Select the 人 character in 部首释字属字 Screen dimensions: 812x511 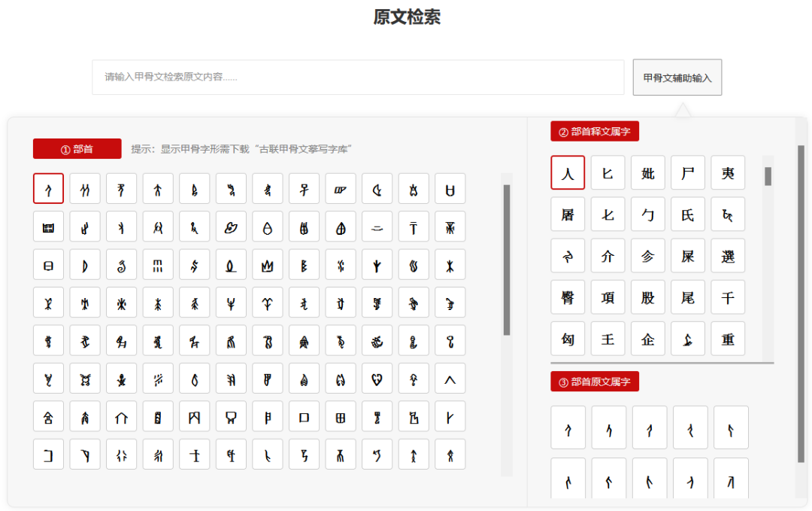568,172
